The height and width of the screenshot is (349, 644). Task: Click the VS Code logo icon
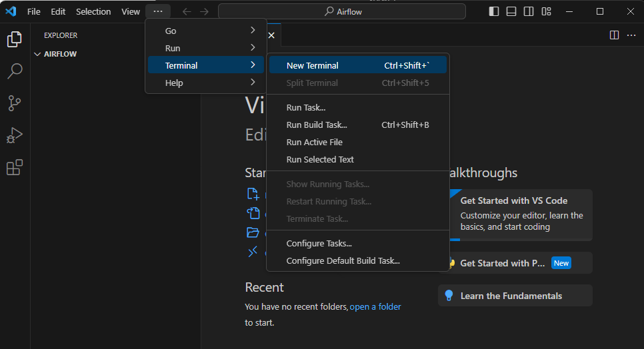click(x=11, y=11)
